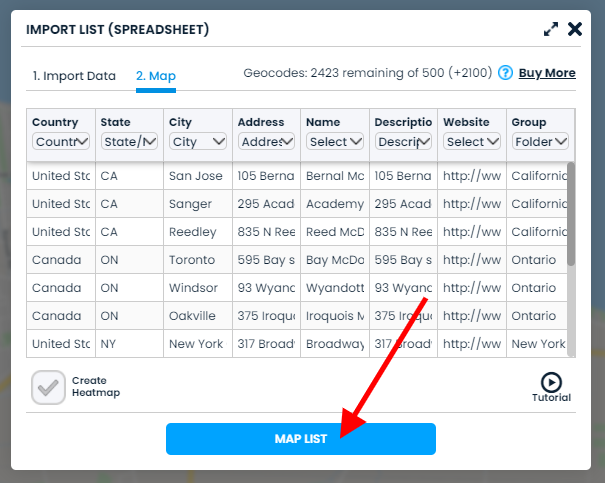Click the San Jose city cell
This screenshot has height=483, width=605.
tap(194, 176)
